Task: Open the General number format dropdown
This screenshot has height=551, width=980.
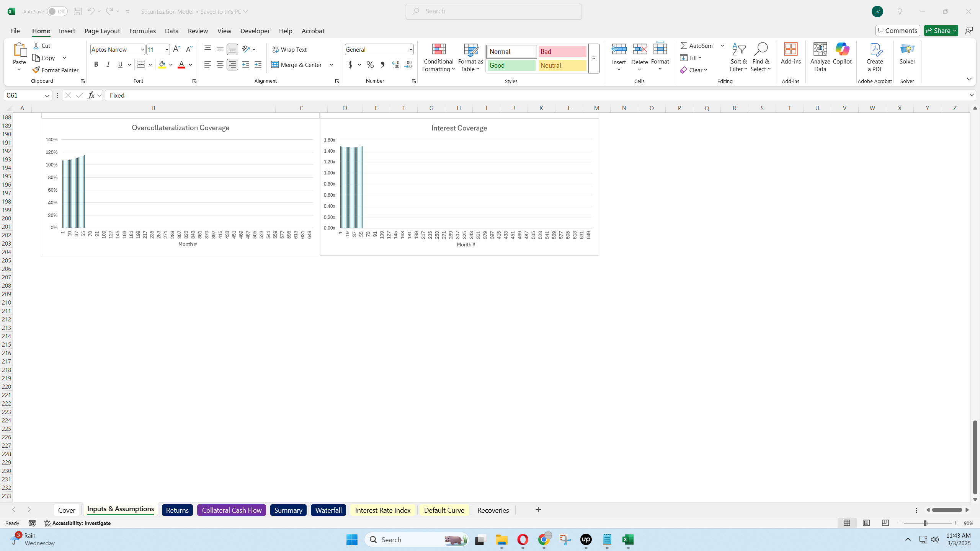Action: tap(410, 49)
